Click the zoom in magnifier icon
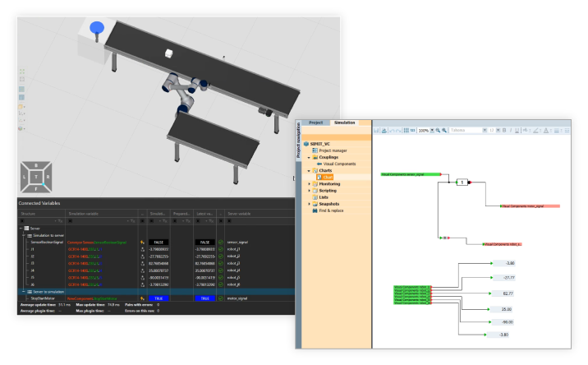Image resolution: width=588 pixels, height=365 pixels. click(438, 130)
